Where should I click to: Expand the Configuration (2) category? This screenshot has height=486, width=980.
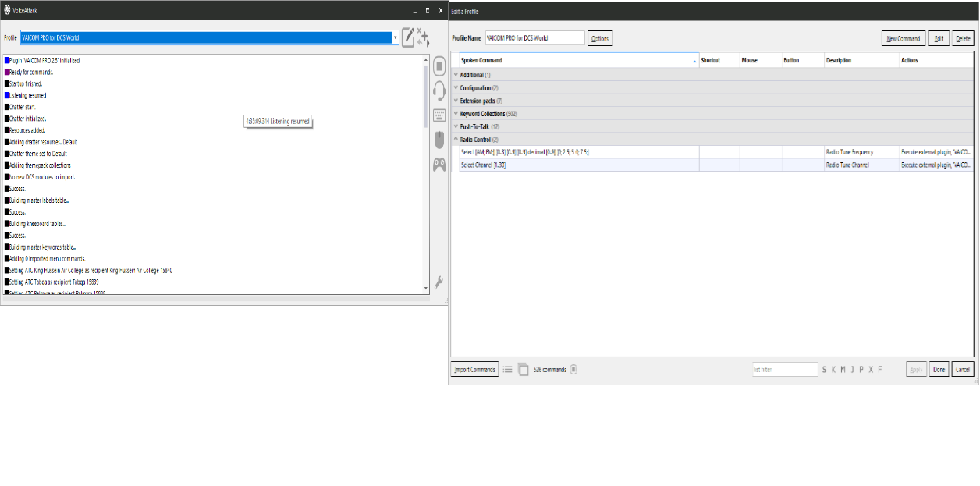[456, 88]
